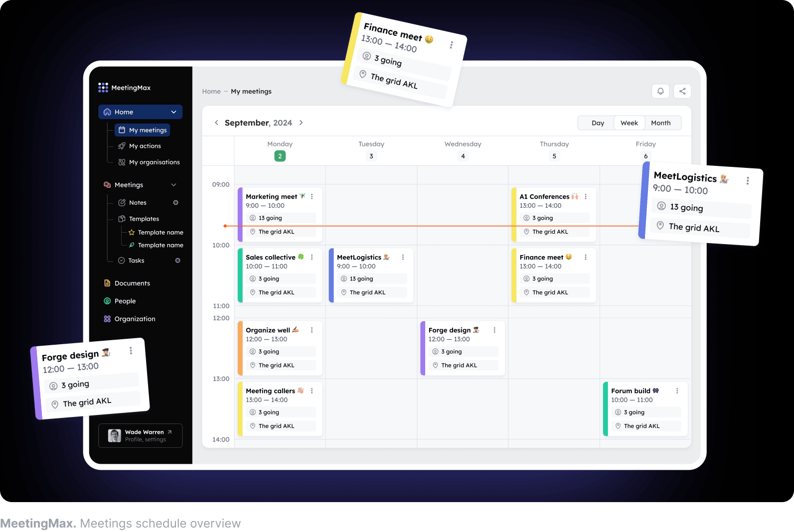Select Tuesday date 3
Viewport: 794px width, 532px height.
pos(371,156)
